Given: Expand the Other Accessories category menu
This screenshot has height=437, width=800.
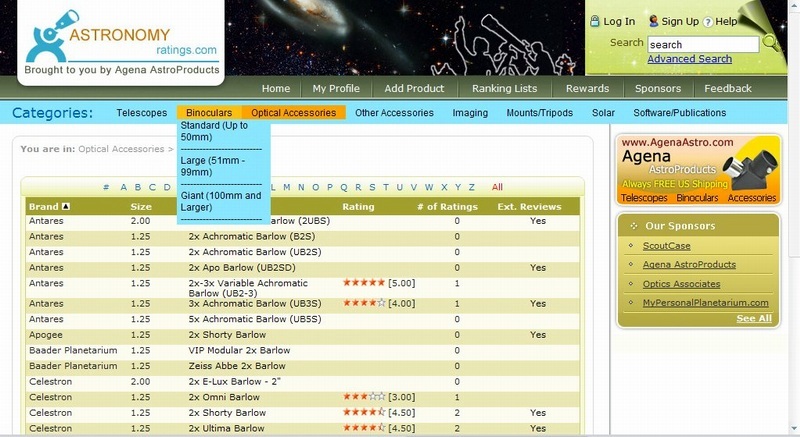Looking at the screenshot, I should tap(394, 113).
